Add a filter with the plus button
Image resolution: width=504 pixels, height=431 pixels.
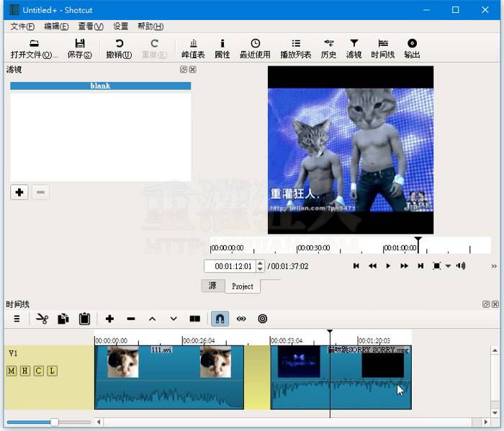[x=19, y=192]
